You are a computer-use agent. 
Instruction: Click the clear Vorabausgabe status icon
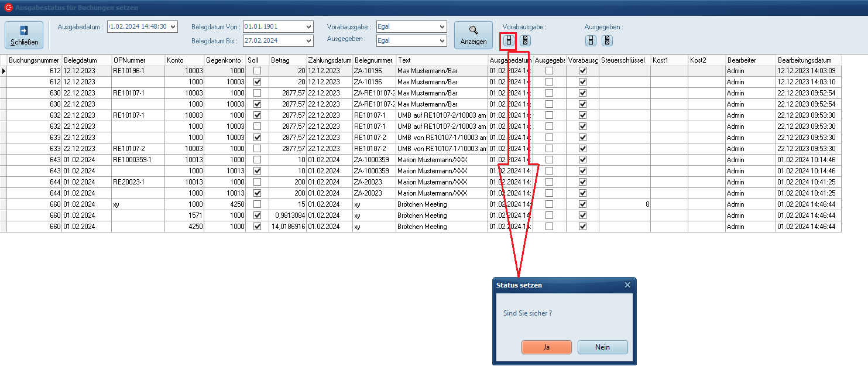pyautogui.click(x=525, y=40)
